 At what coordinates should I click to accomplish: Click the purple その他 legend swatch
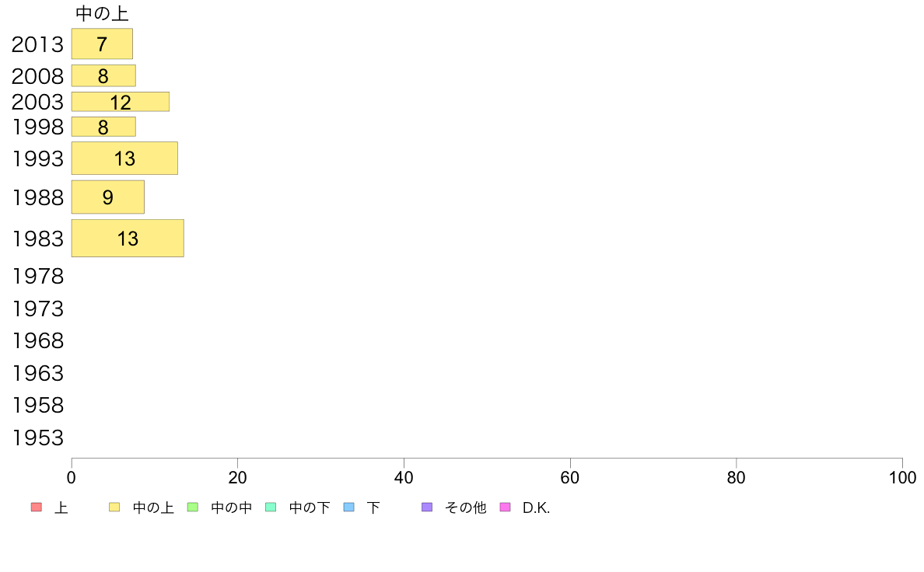click(427, 507)
